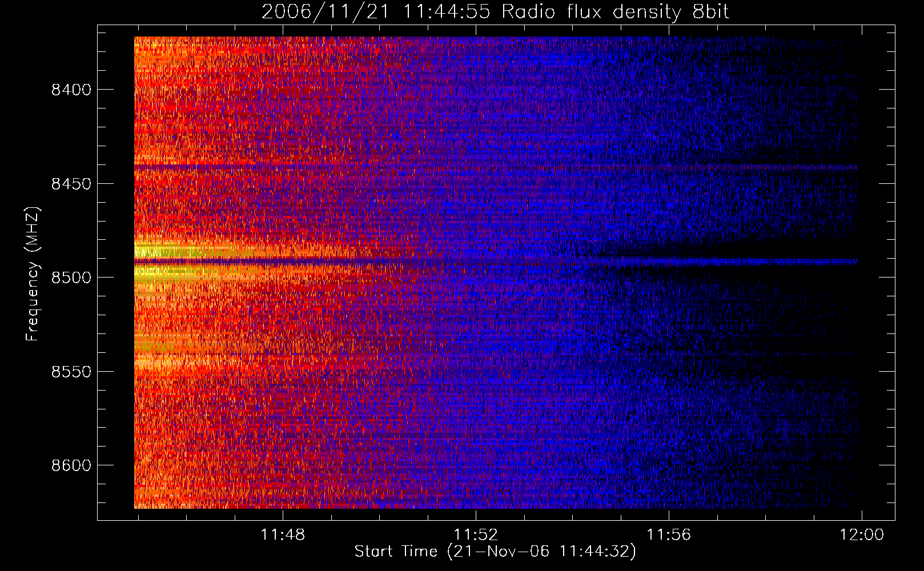Click the Start Time axis caption
This screenshot has width=924, height=571.
(x=495, y=552)
